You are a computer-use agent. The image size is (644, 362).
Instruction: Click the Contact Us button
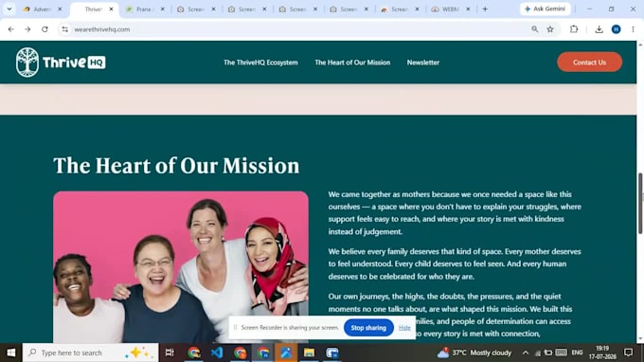pos(589,62)
